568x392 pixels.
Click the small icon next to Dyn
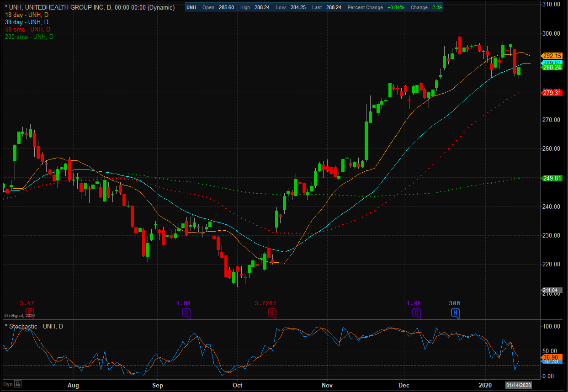pos(17,384)
